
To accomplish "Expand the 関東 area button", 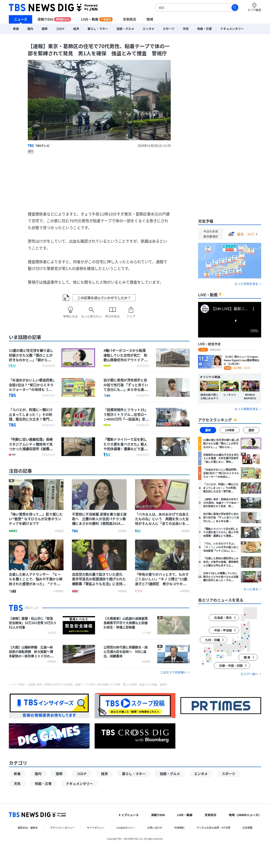I will [248, 657].
